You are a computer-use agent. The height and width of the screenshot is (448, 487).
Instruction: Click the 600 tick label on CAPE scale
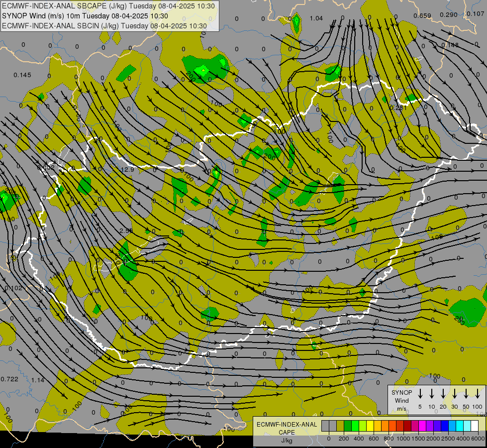(x=374, y=439)
